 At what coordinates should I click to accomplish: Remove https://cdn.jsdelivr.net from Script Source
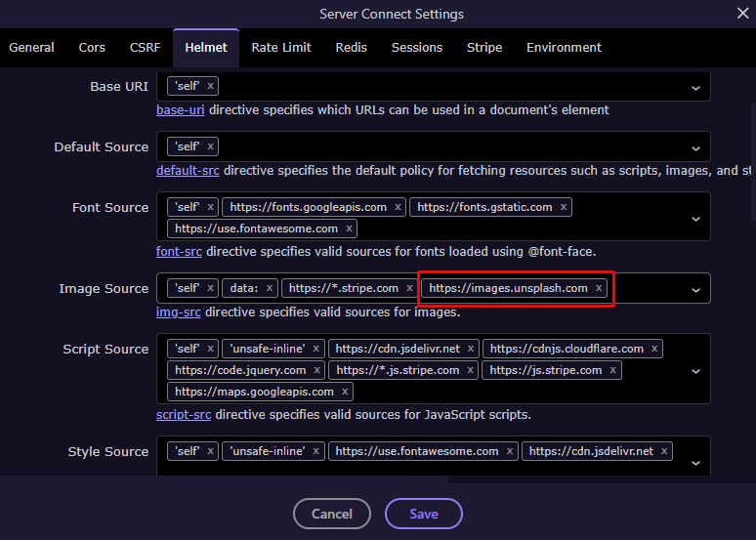(x=471, y=349)
